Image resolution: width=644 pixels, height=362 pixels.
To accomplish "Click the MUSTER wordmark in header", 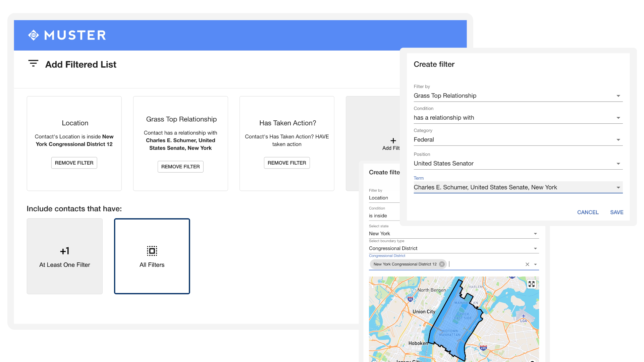I will click(75, 35).
